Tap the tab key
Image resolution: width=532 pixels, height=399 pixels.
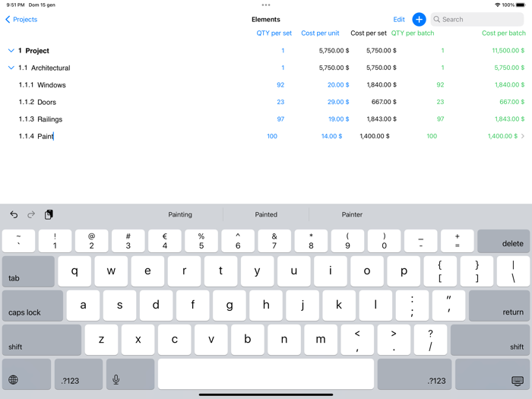pos(29,271)
